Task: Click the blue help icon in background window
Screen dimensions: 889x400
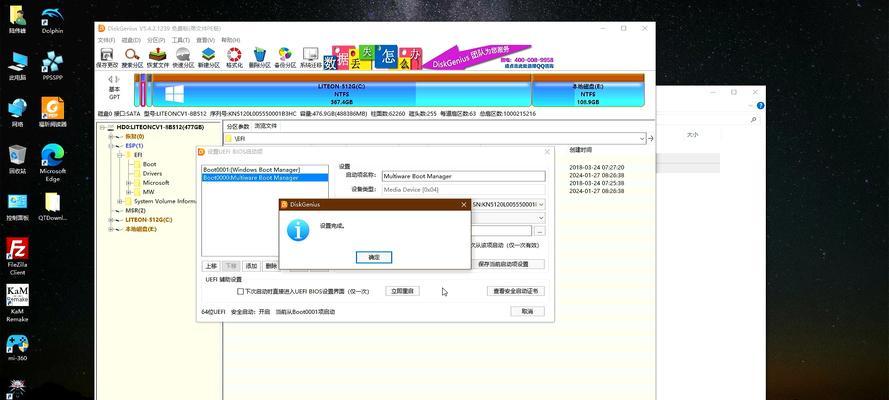Action: (760, 105)
